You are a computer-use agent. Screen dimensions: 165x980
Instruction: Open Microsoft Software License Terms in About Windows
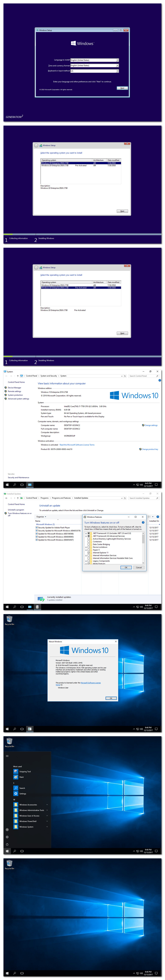(91, 683)
